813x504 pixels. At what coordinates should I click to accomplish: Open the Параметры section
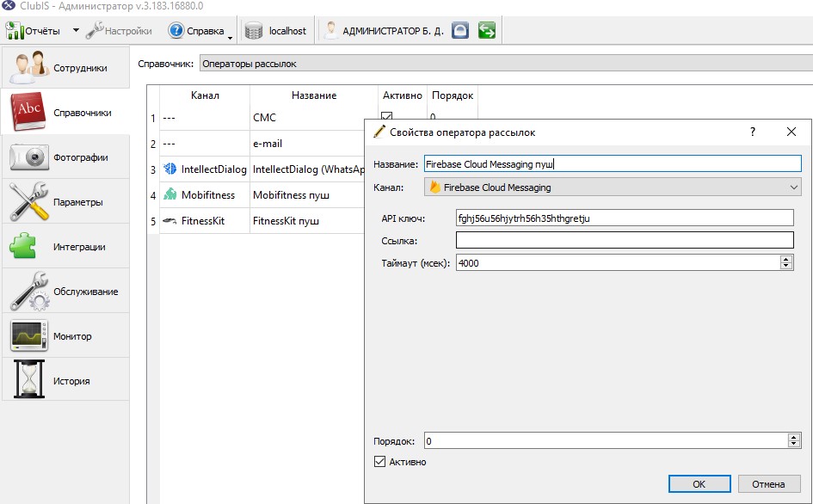(66, 201)
